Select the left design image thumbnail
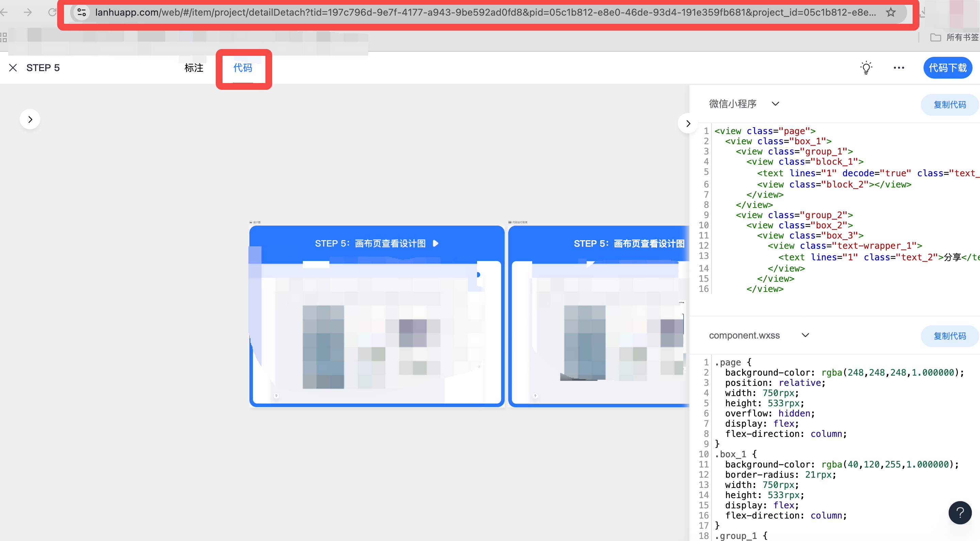 tap(377, 316)
